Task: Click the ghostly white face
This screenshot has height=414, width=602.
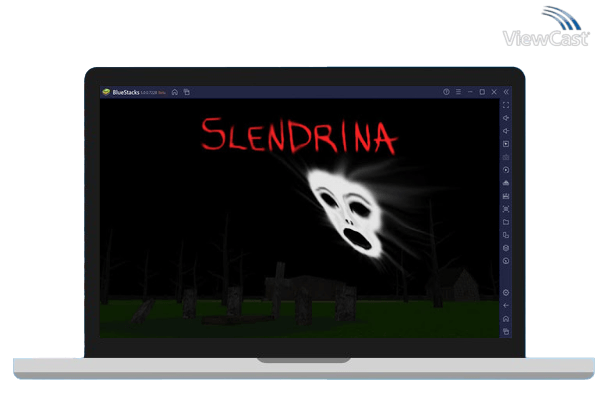Action: pyautogui.click(x=347, y=213)
